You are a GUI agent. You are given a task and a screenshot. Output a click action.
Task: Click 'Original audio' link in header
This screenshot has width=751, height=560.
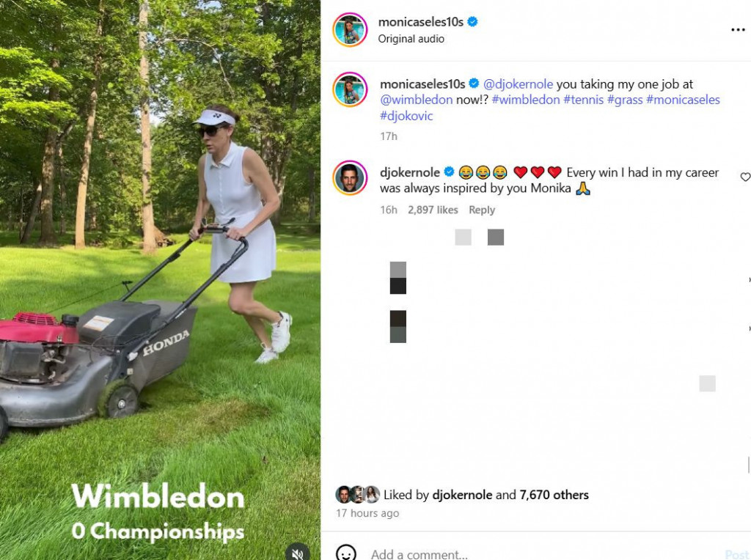click(x=411, y=39)
